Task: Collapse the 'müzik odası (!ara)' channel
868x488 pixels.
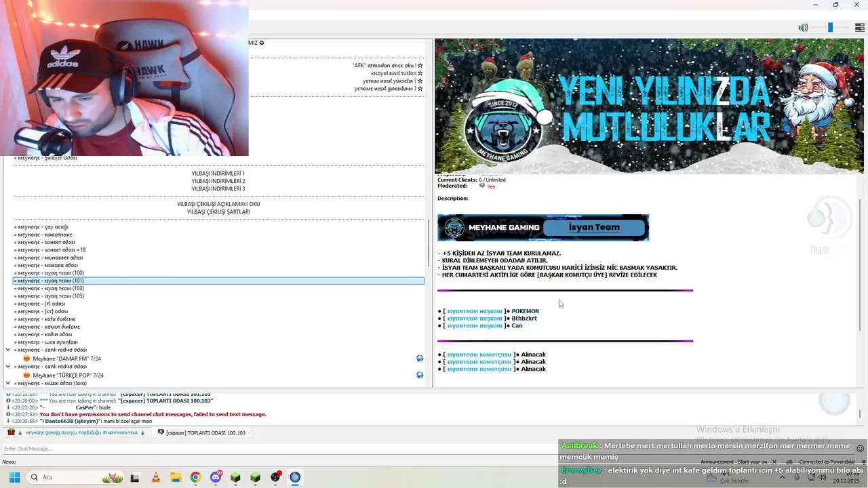Action: pyautogui.click(x=8, y=383)
